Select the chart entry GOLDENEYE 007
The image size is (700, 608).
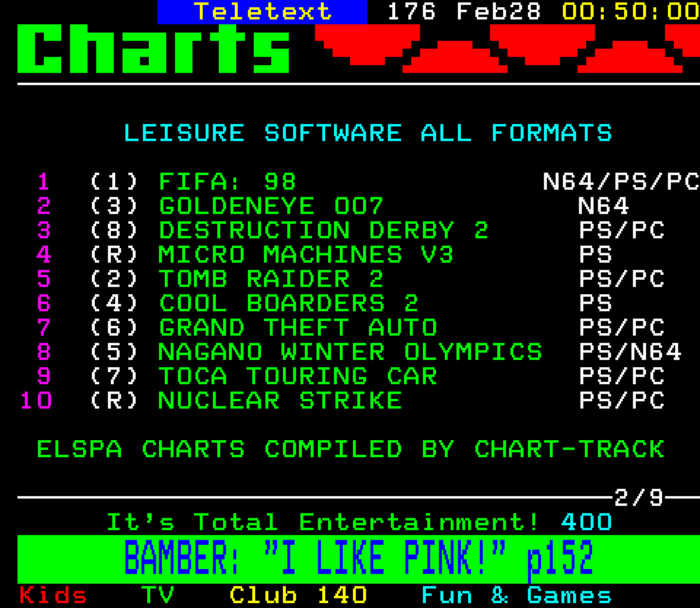271,206
